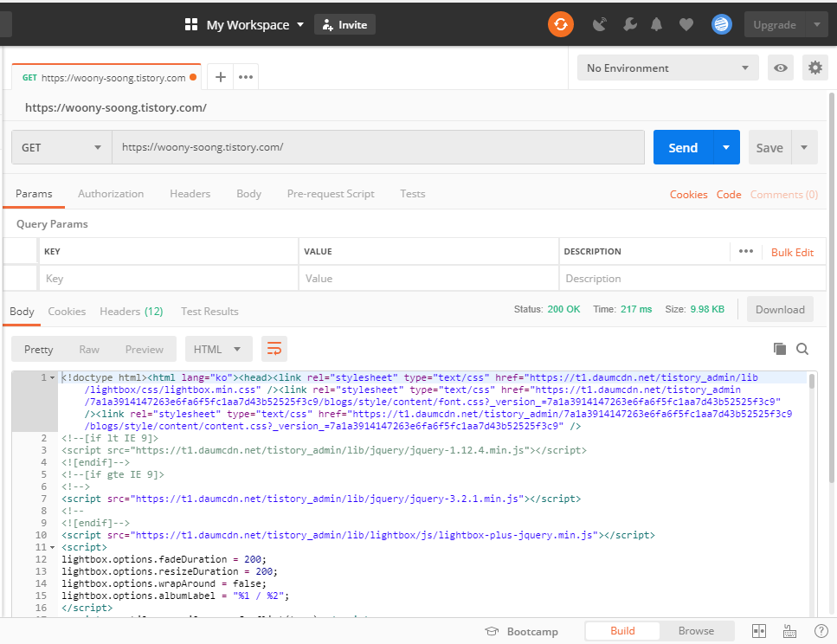Open the two-pane layout icon
Viewport: 837px width, 644px height.
[x=758, y=631]
